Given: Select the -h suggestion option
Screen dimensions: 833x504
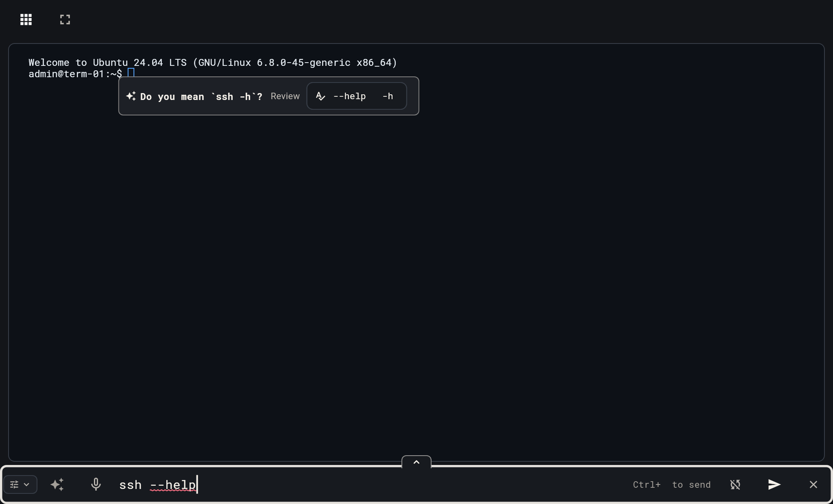Looking at the screenshot, I should pos(388,96).
